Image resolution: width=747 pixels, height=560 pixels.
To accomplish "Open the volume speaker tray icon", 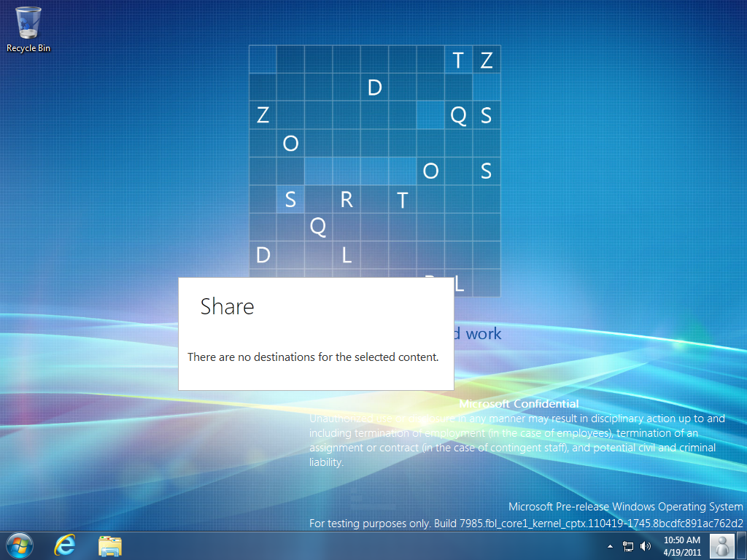I will 645,546.
